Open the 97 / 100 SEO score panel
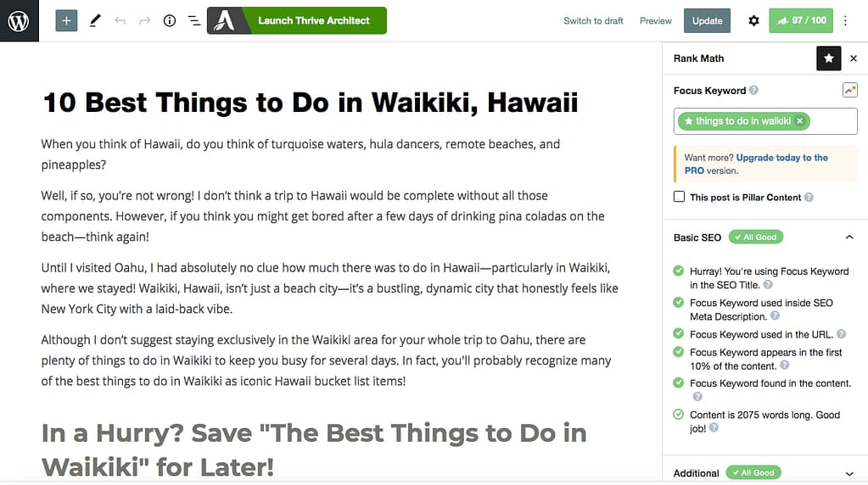The height and width of the screenshot is (485, 868). (800, 20)
